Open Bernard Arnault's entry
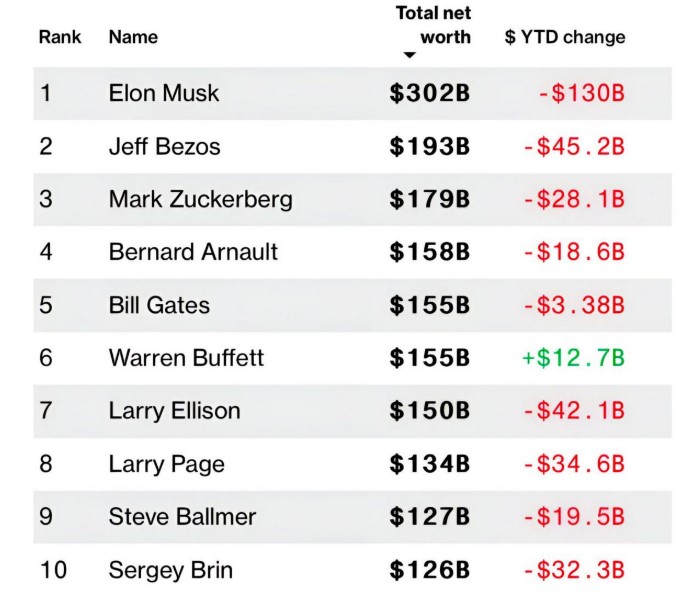This screenshot has width=694, height=603. pos(193,252)
